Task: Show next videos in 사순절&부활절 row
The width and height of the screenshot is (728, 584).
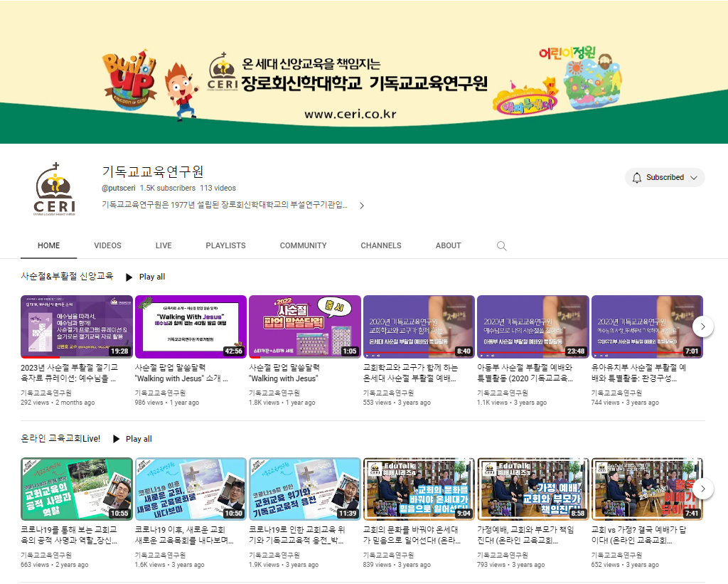Action: click(702, 326)
